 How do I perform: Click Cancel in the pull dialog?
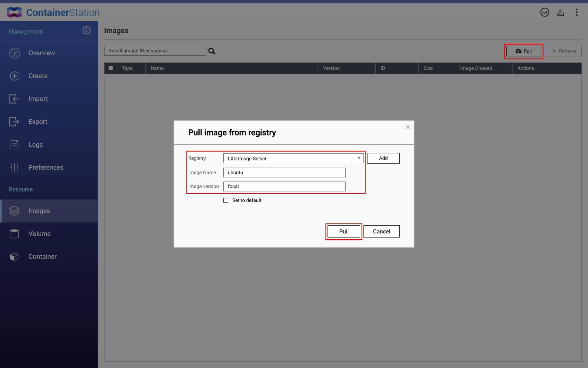(x=381, y=231)
